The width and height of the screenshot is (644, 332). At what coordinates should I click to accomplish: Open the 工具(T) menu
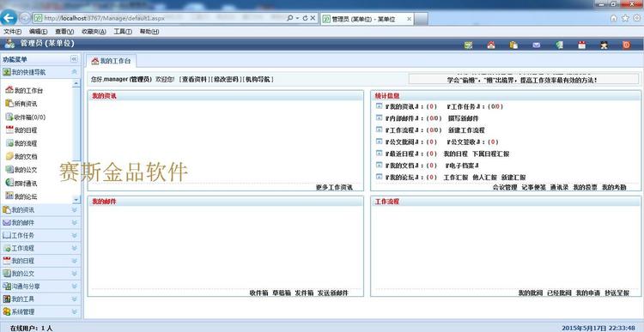[x=123, y=32]
